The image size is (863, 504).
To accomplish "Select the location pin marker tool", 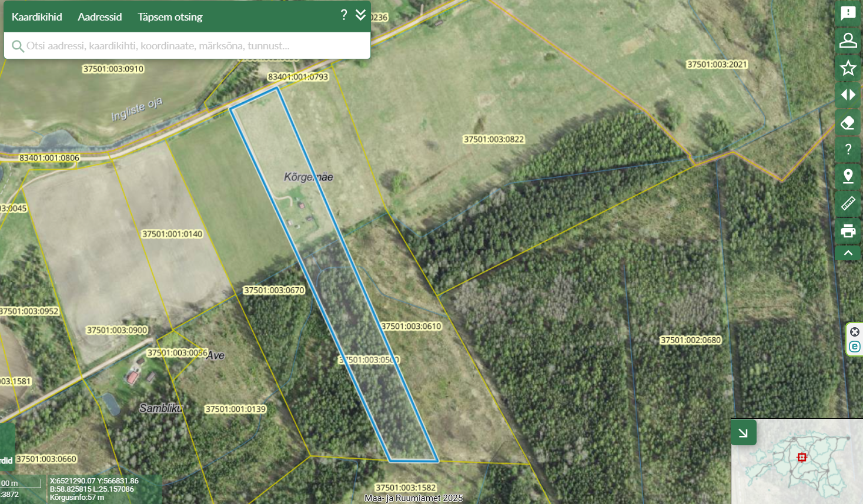I will [848, 176].
